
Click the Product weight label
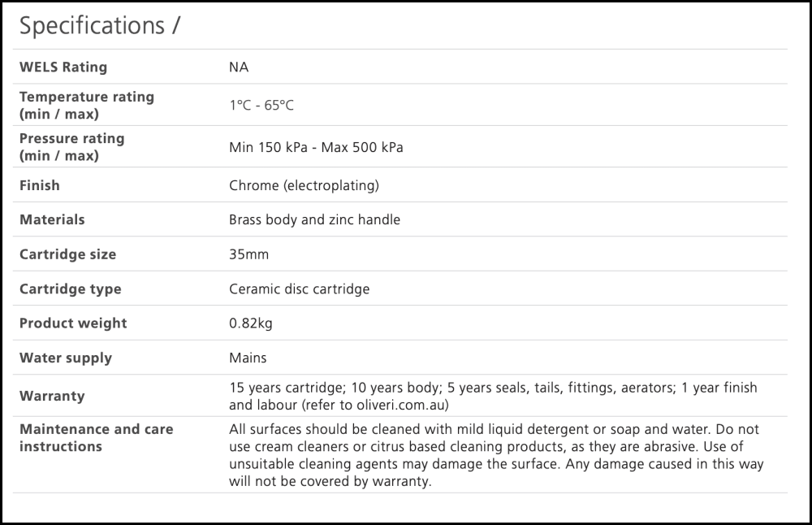(73, 323)
